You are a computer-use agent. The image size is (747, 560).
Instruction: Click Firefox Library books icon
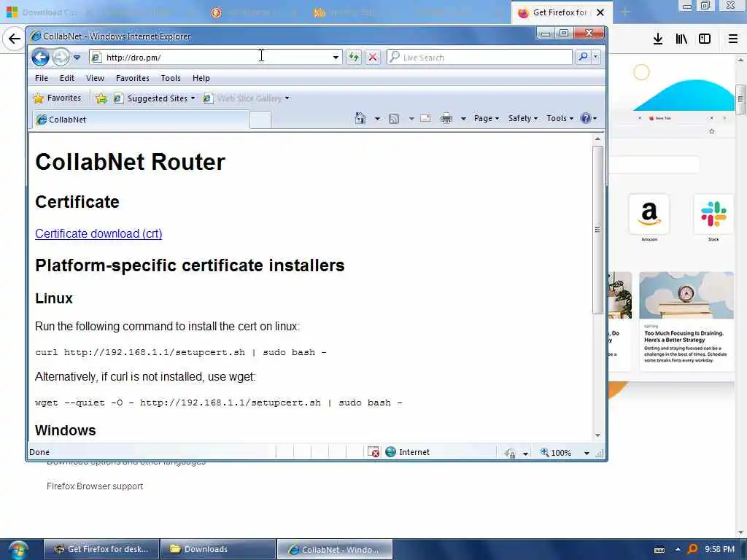click(681, 39)
